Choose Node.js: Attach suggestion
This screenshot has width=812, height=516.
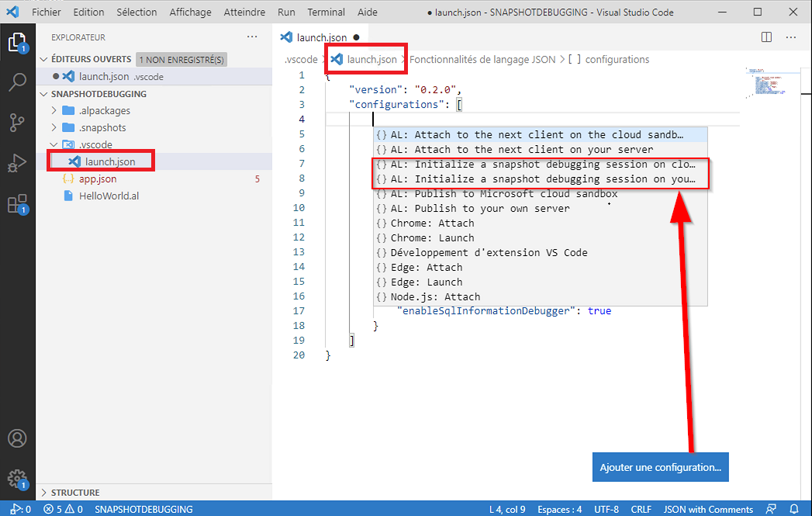point(540,297)
